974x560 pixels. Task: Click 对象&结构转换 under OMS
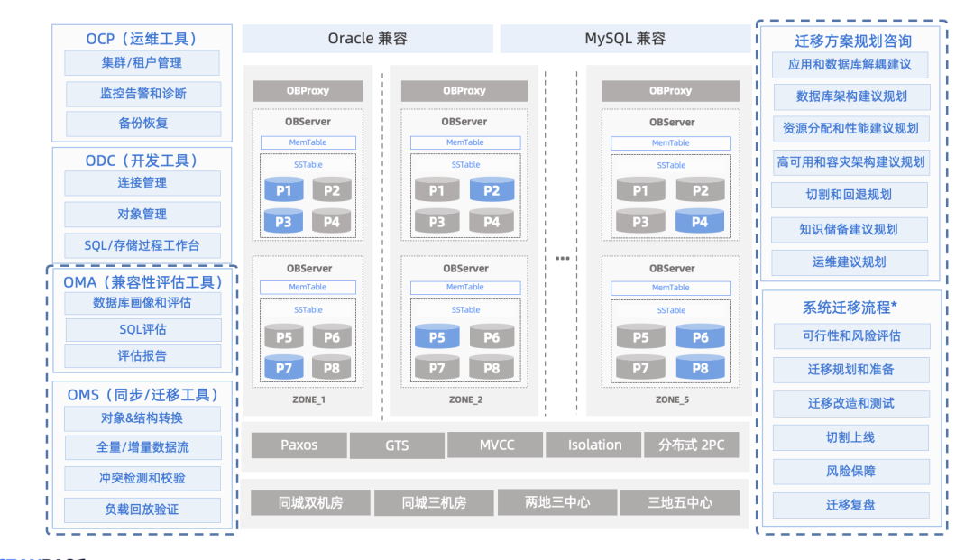coord(142,418)
